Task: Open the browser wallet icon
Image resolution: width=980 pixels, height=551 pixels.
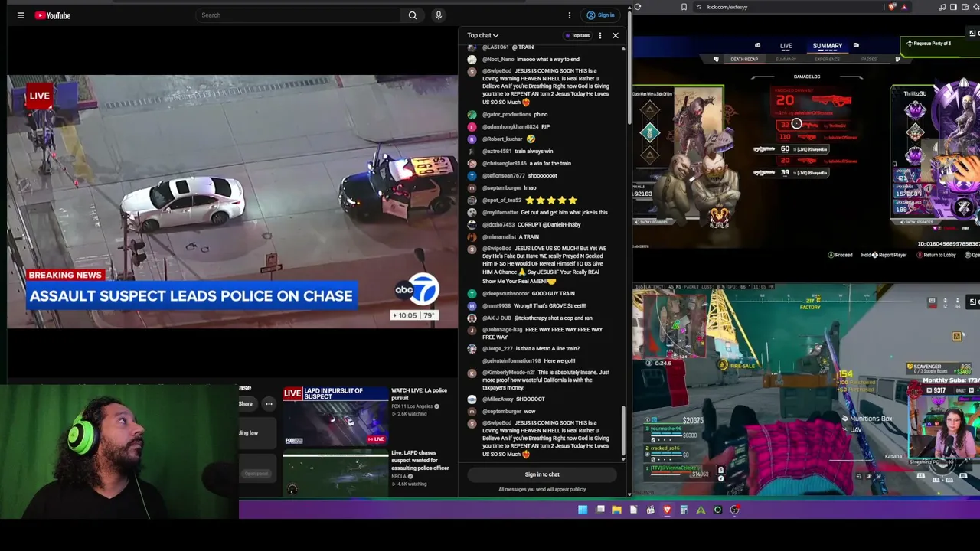Action: click(965, 7)
